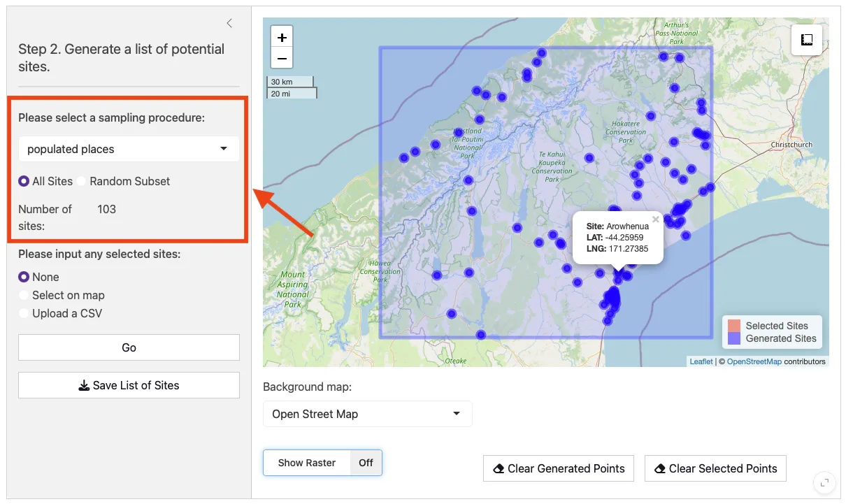Click Clear Selected Points button
This screenshot has width=846, height=504.
[x=715, y=468]
